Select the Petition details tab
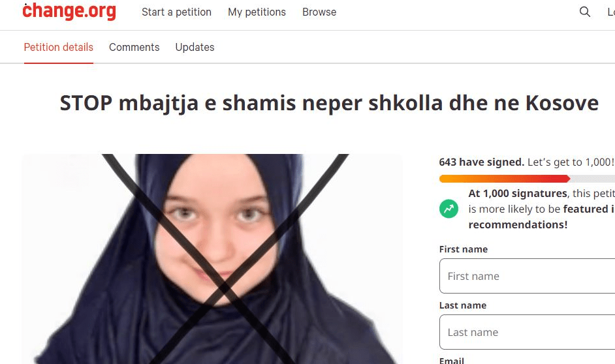 pos(59,47)
